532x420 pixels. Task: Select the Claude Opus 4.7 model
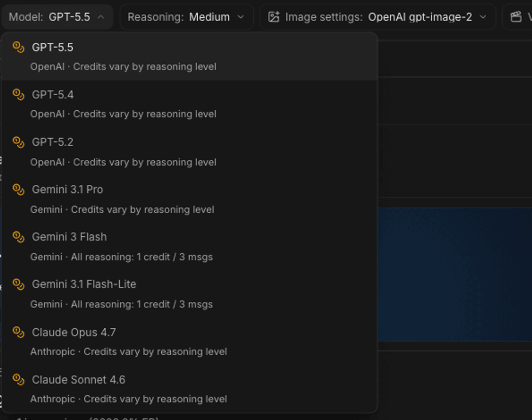click(x=189, y=341)
